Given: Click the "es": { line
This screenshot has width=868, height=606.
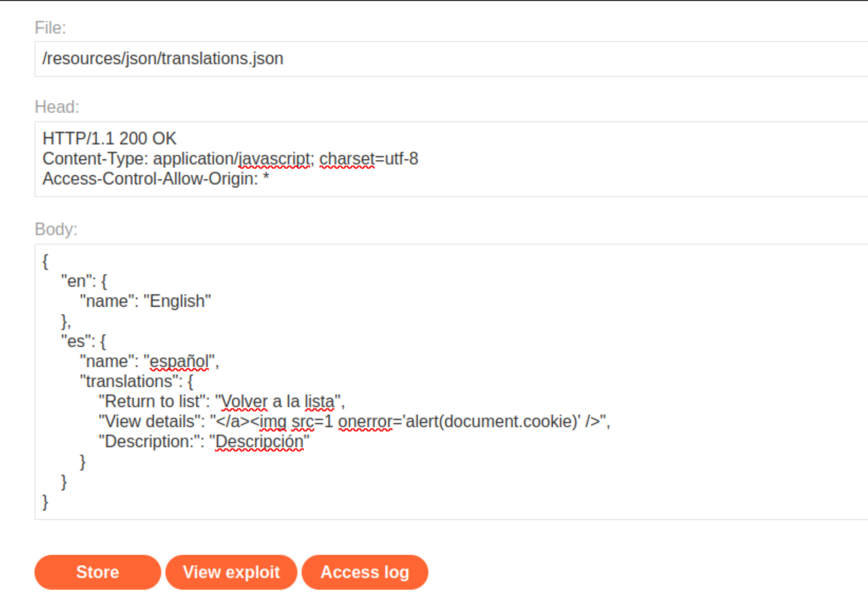Looking at the screenshot, I should coord(83,341).
